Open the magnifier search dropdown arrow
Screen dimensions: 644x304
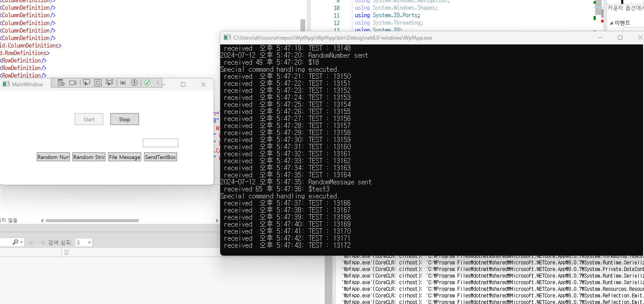22,242
